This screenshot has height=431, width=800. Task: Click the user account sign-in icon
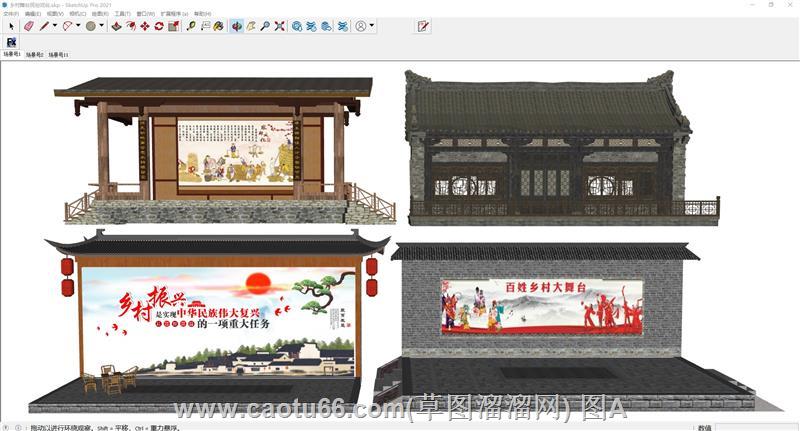click(361, 26)
